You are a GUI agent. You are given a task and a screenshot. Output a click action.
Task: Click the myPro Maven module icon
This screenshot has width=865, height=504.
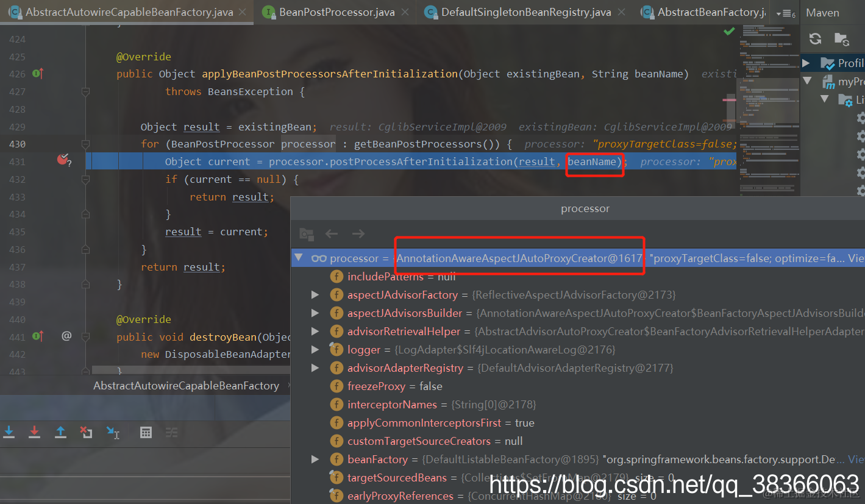pos(828,82)
